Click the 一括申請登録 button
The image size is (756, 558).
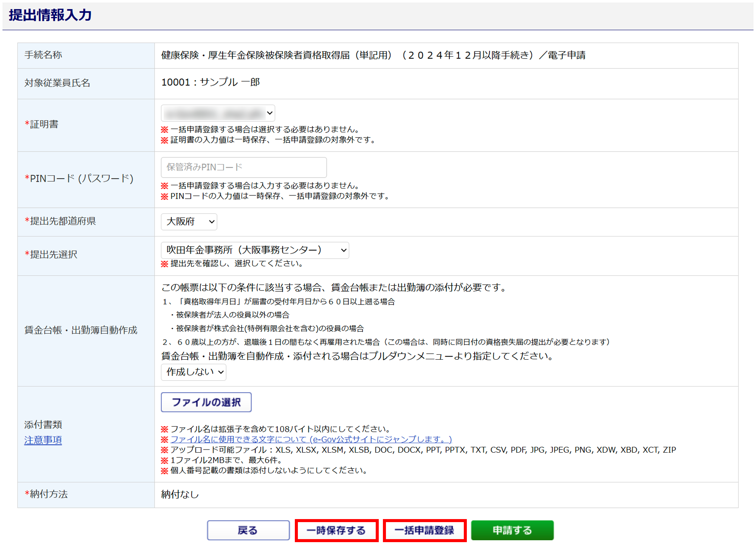(x=424, y=530)
